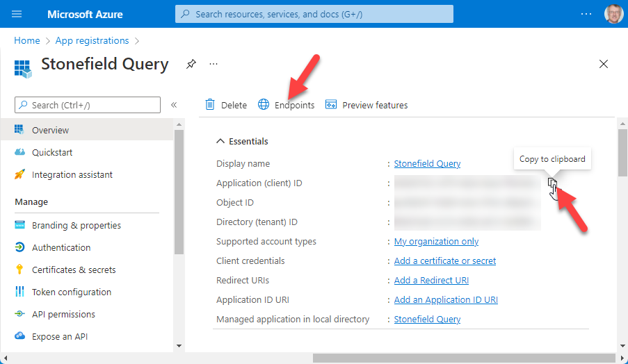This screenshot has width=628, height=364.
Task: Click the top search resources box
Action: click(314, 14)
